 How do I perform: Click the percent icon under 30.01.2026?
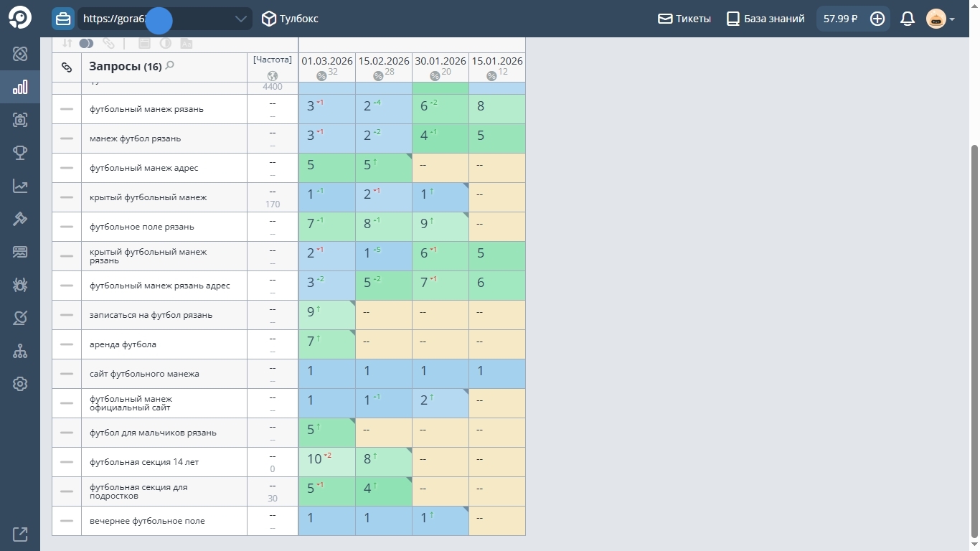coord(435,76)
